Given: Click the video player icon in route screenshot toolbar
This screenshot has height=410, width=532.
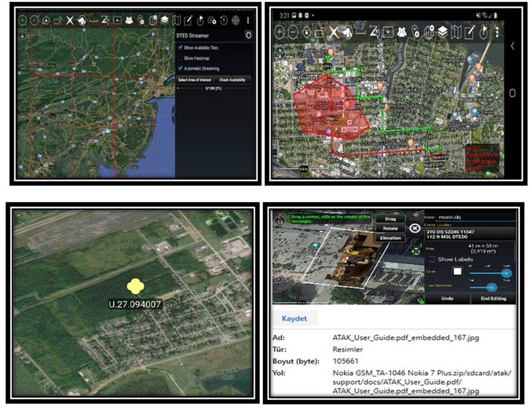Looking at the screenshot, I should (388, 32).
